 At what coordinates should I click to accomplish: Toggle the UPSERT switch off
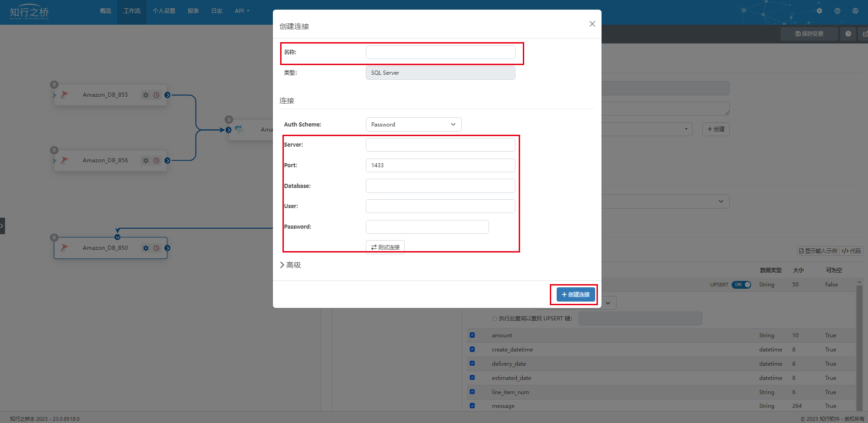(741, 285)
